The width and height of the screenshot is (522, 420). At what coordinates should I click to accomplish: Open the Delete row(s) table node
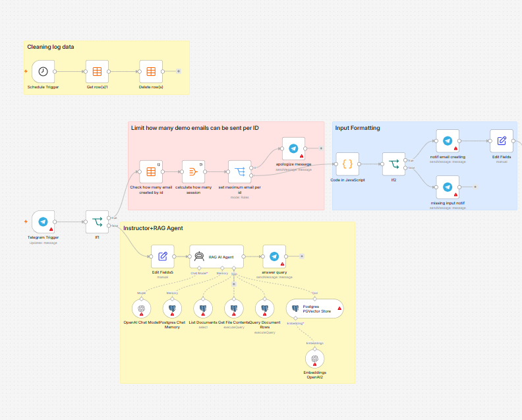(x=151, y=71)
